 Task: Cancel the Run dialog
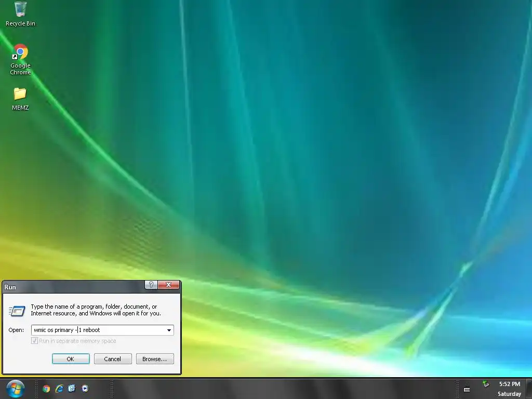tap(113, 359)
